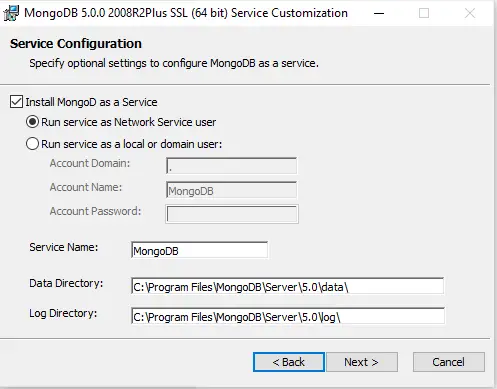Click the window title bar text

point(186,13)
